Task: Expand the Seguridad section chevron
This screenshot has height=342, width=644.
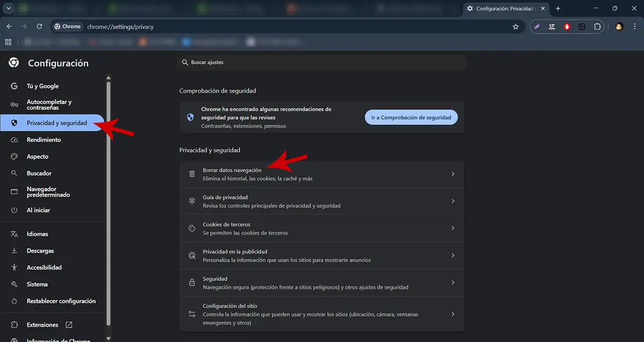Action: [452, 282]
